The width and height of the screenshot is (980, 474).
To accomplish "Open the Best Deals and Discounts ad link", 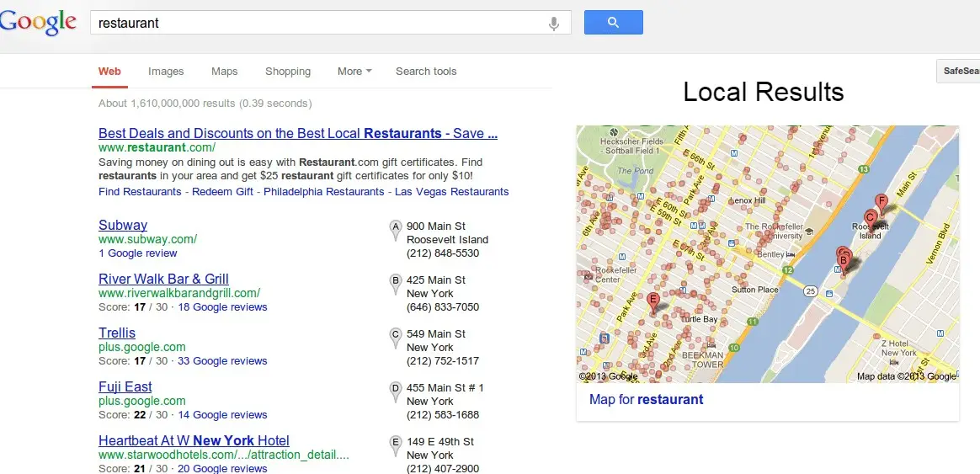I will click(298, 133).
